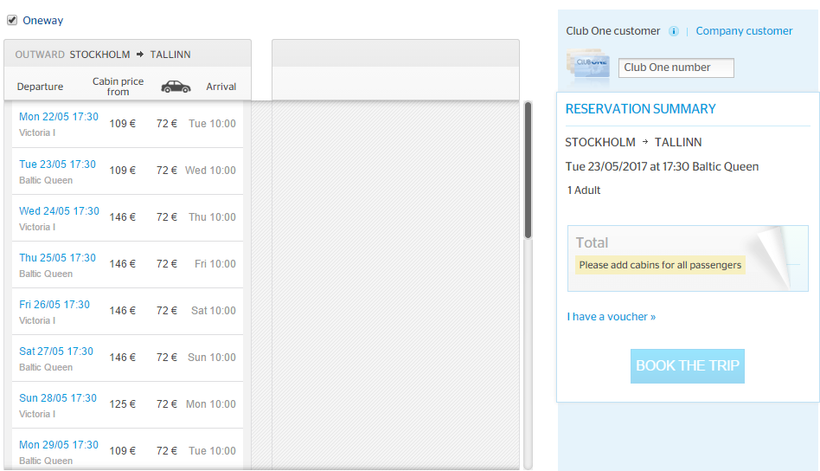The height and width of the screenshot is (471, 820).
Task: Select Sun 28/05 17:30 departure
Action: (x=58, y=399)
